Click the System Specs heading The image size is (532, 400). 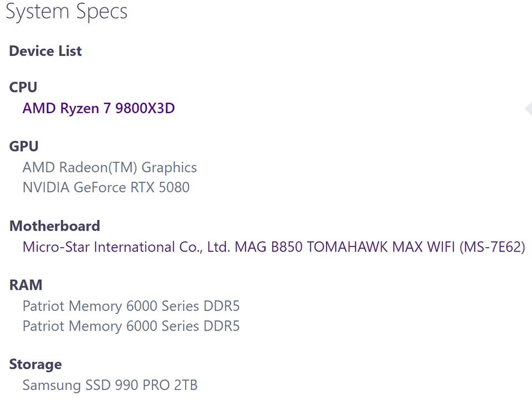(x=66, y=12)
